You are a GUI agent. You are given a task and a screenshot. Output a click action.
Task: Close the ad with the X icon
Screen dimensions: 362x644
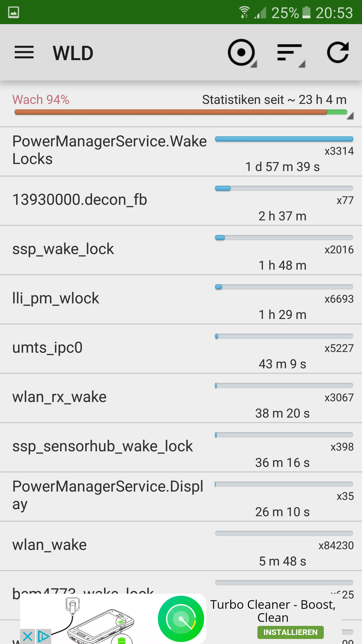pos(27,636)
